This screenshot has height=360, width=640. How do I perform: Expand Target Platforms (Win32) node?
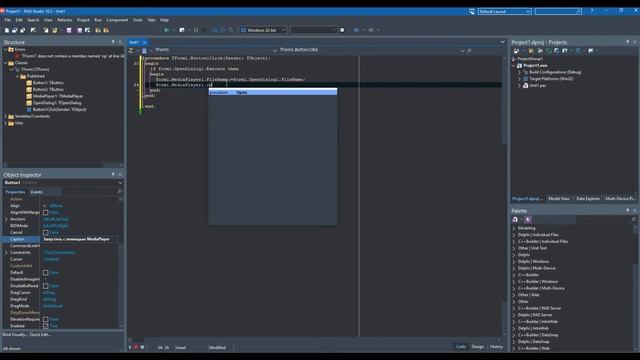pyautogui.click(x=520, y=79)
